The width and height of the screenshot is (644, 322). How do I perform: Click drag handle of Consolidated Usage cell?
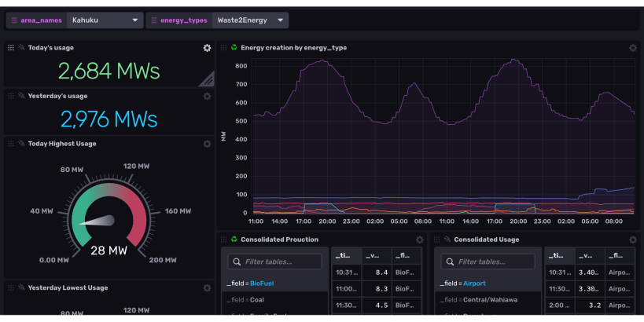pos(437,240)
